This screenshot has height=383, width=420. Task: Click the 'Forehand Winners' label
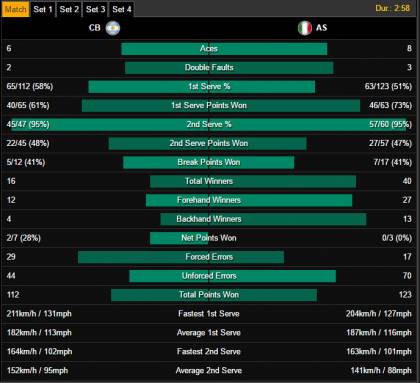209,200
